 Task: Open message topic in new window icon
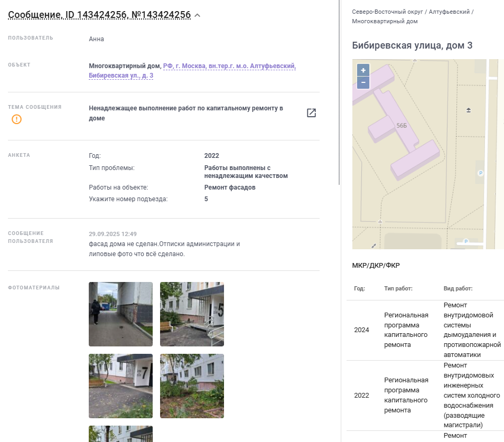coord(311,113)
